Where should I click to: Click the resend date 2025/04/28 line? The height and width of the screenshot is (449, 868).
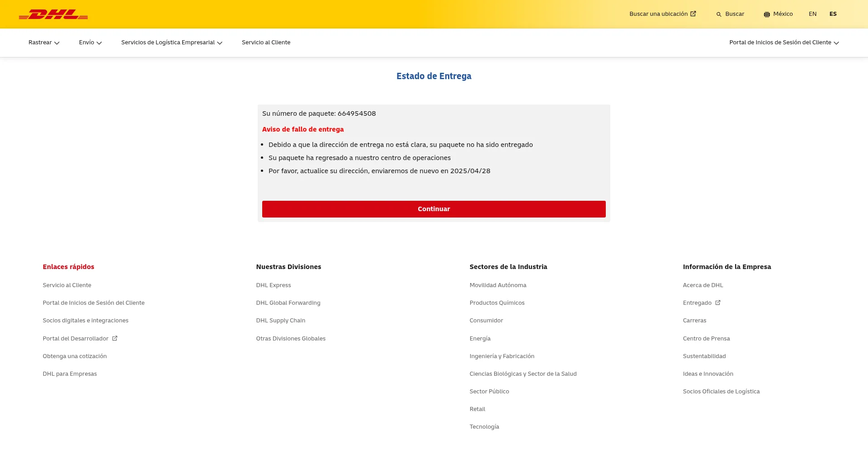click(x=379, y=171)
